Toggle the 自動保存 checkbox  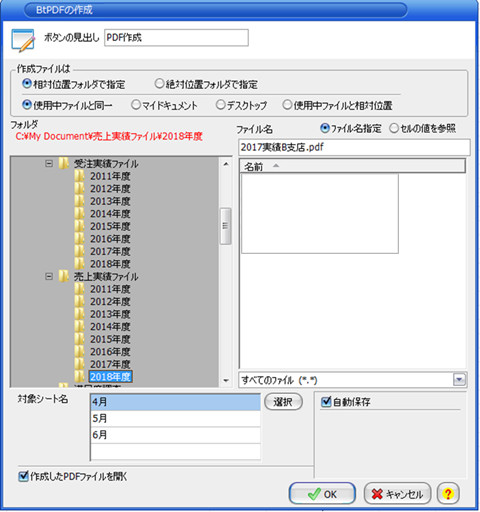click(x=326, y=402)
